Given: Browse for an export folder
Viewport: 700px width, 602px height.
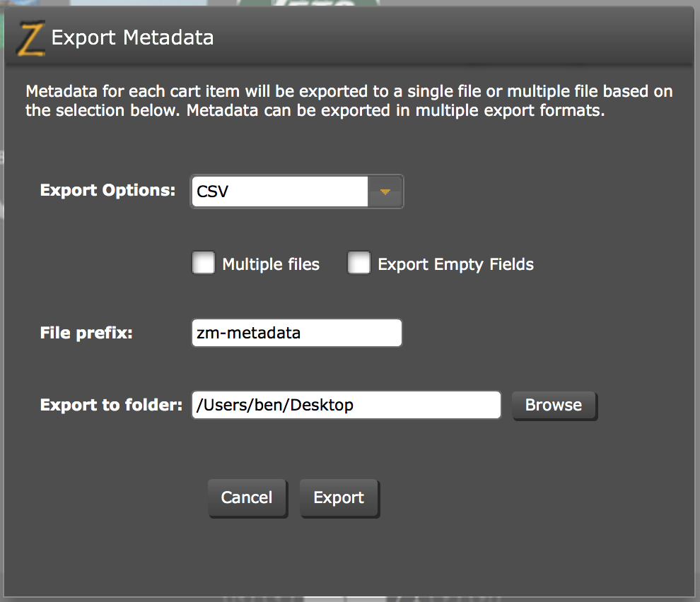Looking at the screenshot, I should pyautogui.click(x=554, y=405).
